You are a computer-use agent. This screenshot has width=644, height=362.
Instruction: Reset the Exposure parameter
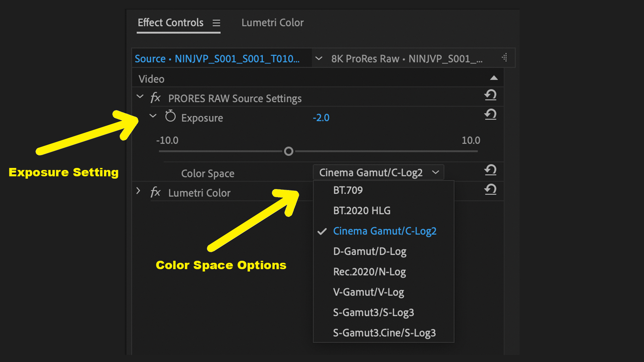[x=490, y=115]
